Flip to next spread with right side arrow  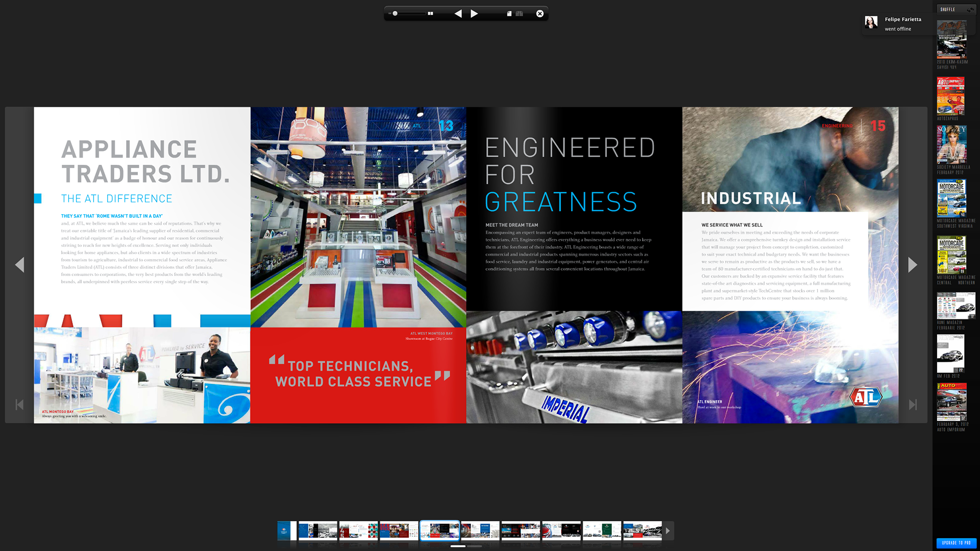click(913, 265)
